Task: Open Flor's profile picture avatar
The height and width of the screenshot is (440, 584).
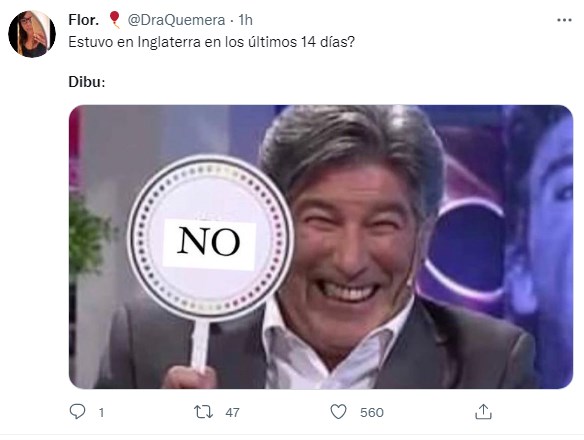Action: (x=32, y=34)
